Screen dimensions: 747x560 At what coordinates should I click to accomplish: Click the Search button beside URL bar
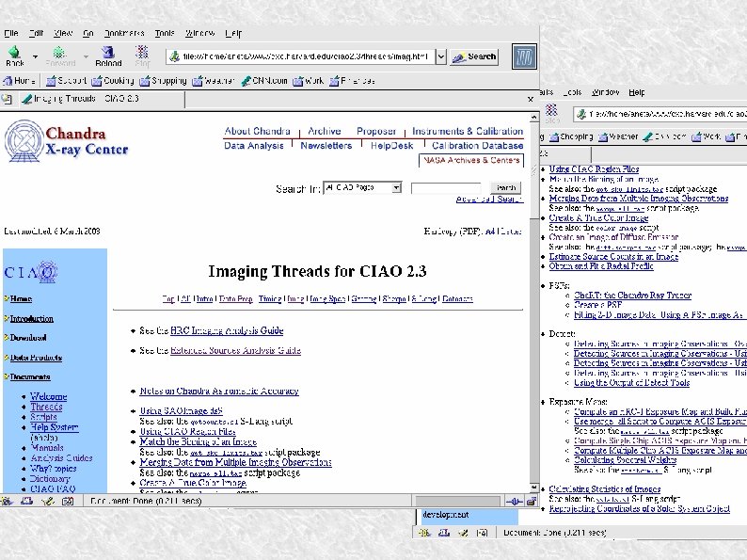(474, 56)
